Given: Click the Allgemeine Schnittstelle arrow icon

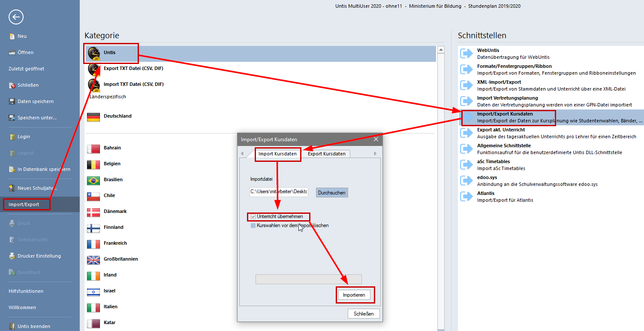Looking at the screenshot, I should (x=466, y=149).
